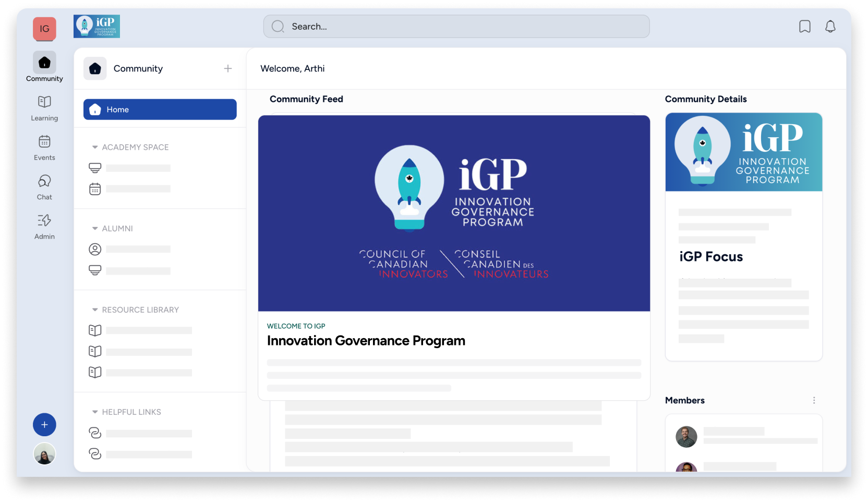
Task: Click the Community Feed heading
Action: point(306,99)
